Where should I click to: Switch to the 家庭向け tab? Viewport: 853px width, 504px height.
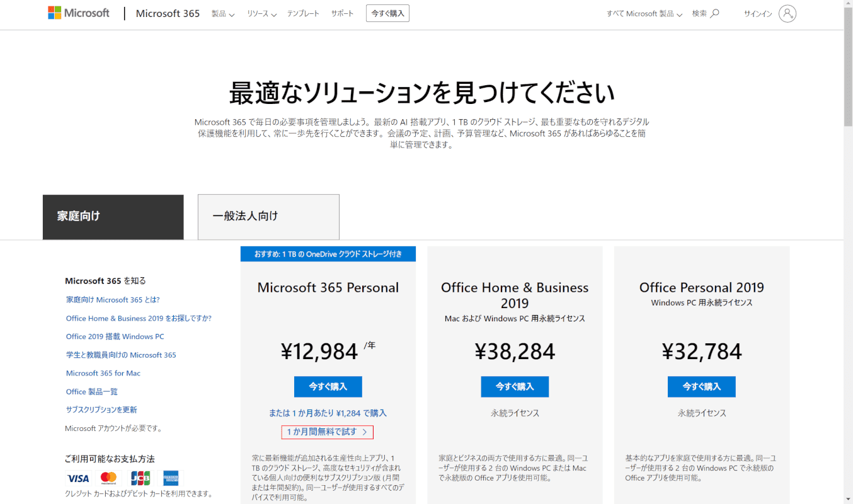pos(113,217)
